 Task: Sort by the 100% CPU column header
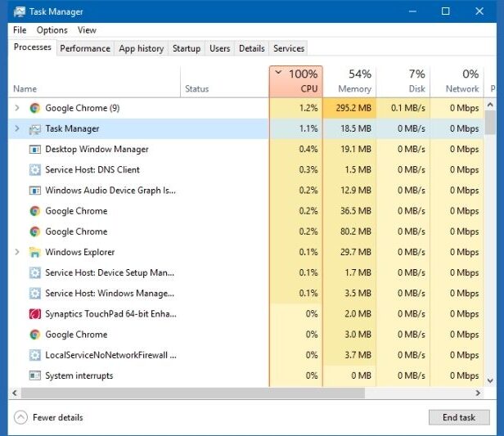click(296, 82)
